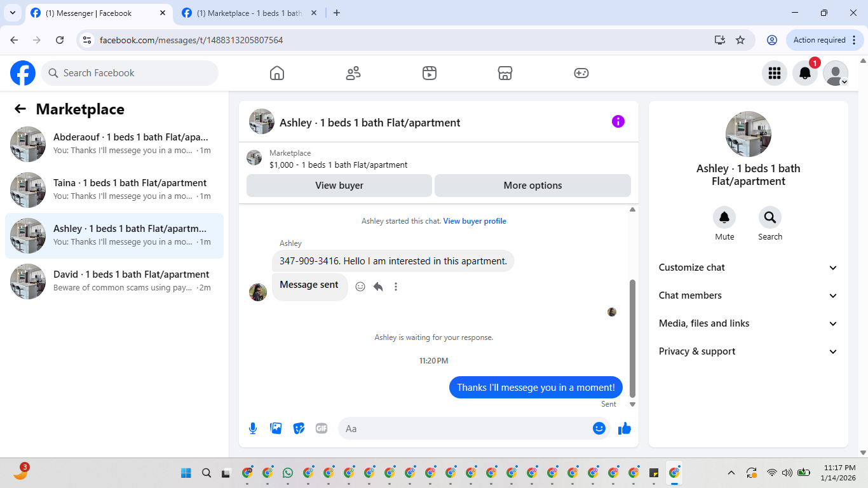Reply to the 'Message sent' message

378,287
